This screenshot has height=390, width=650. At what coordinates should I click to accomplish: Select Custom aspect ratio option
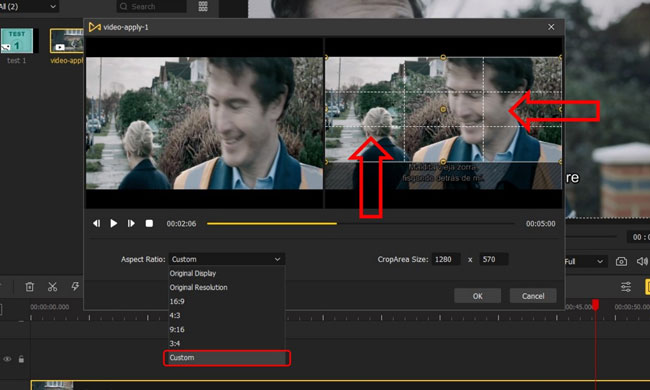point(227,358)
